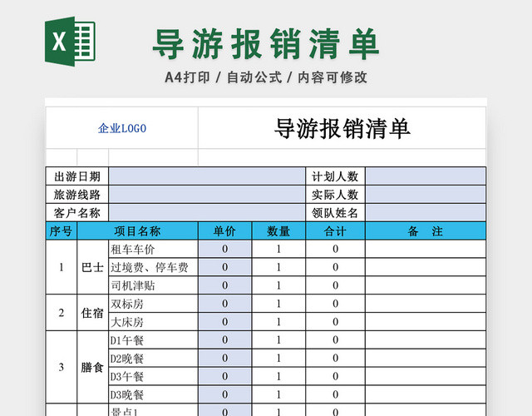The image size is (532, 416).
Task: Select the 双标房 item cell
Action: [153, 304]
